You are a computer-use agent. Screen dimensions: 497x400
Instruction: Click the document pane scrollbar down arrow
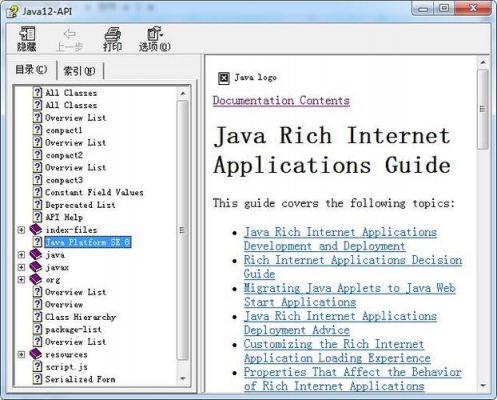coord(483,386)
